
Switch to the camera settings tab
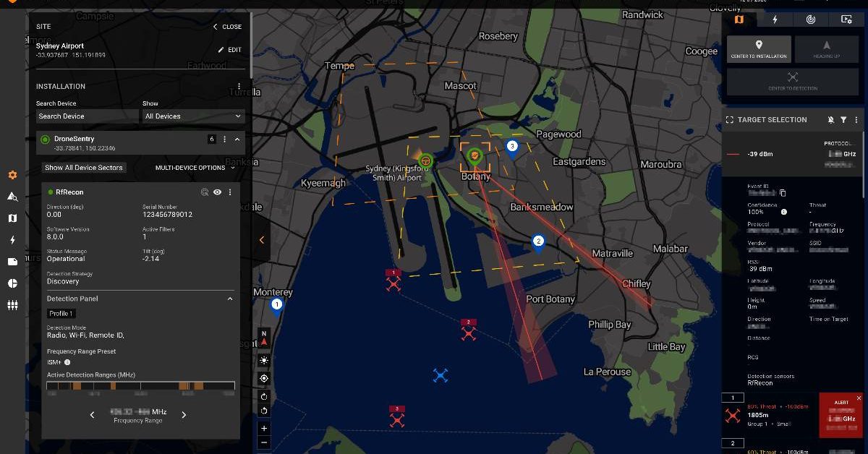[846, 20]
